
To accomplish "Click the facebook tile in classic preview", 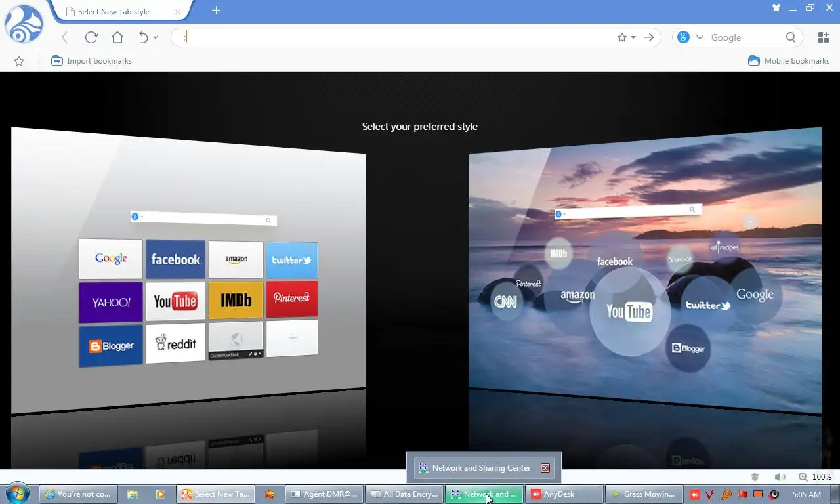I will tap(175, 259).
